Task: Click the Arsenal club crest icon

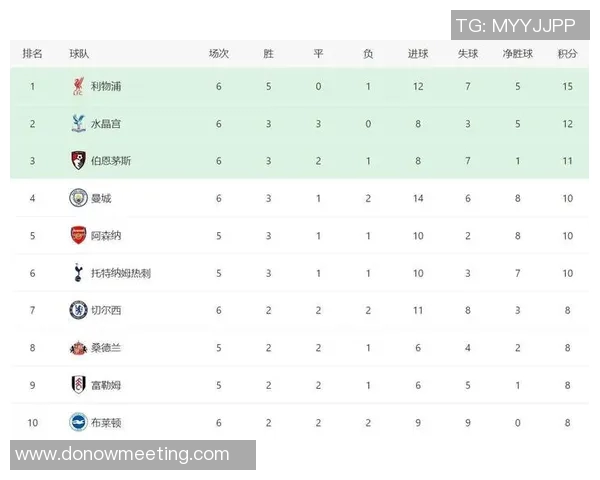Action: 78,236
